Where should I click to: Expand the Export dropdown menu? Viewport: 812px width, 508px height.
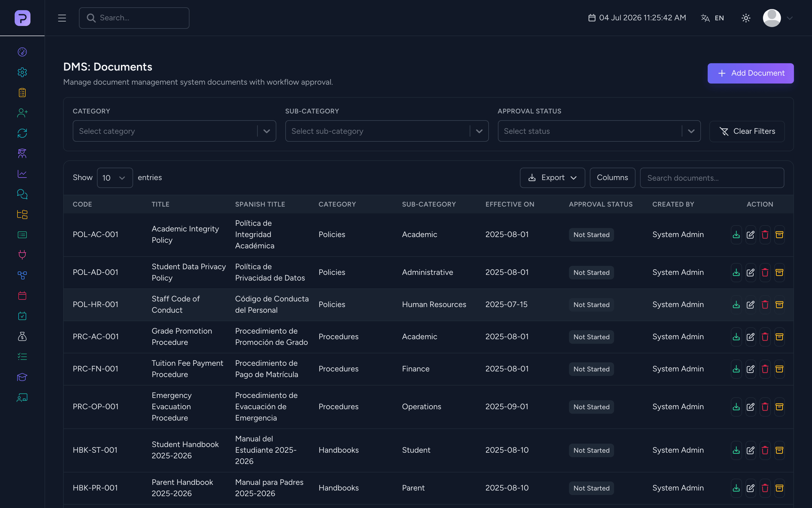tap(552, 178)
